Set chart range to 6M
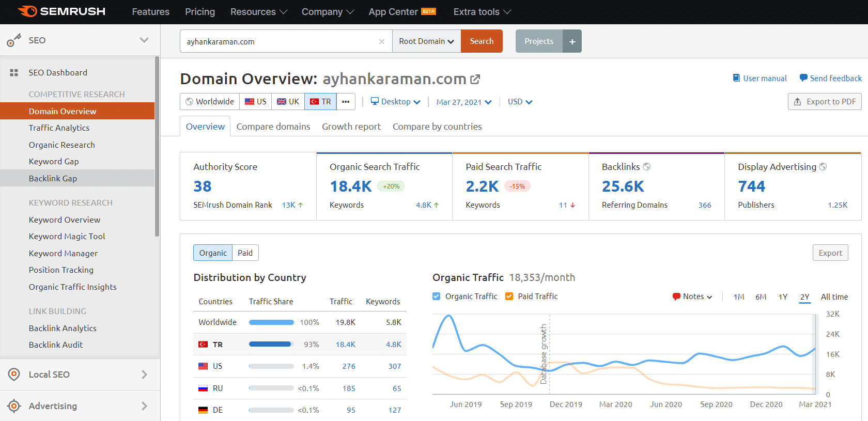Screen dimensions: 868x421 (761, 297)
